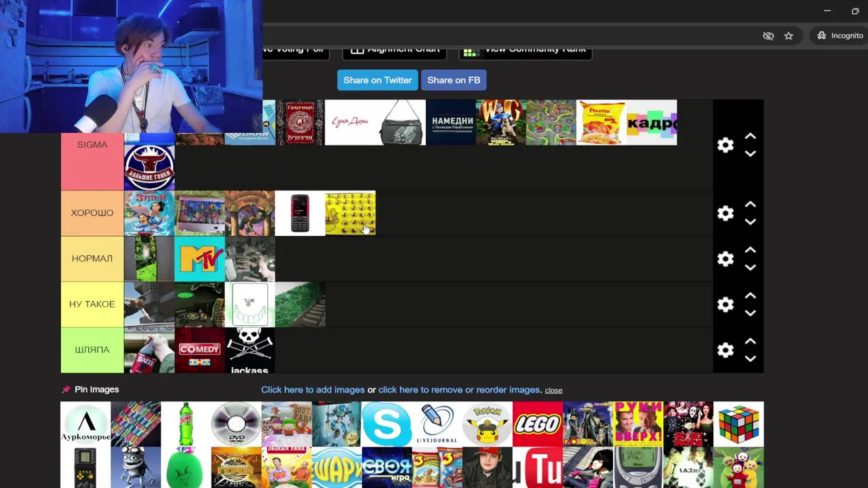Viewport: 868px width, 488px height.
Task: Click the small close link
Action: (553, 390)
